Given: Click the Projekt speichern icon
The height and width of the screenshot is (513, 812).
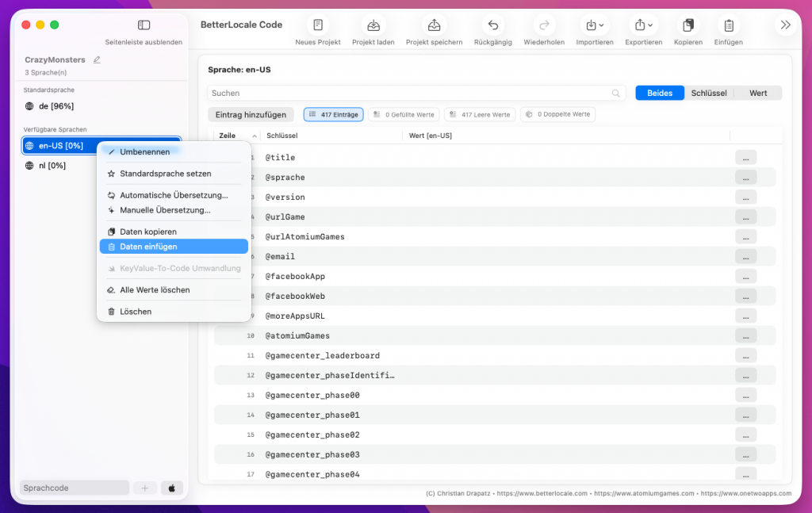Looking at the screenshot, I should 434,25.
